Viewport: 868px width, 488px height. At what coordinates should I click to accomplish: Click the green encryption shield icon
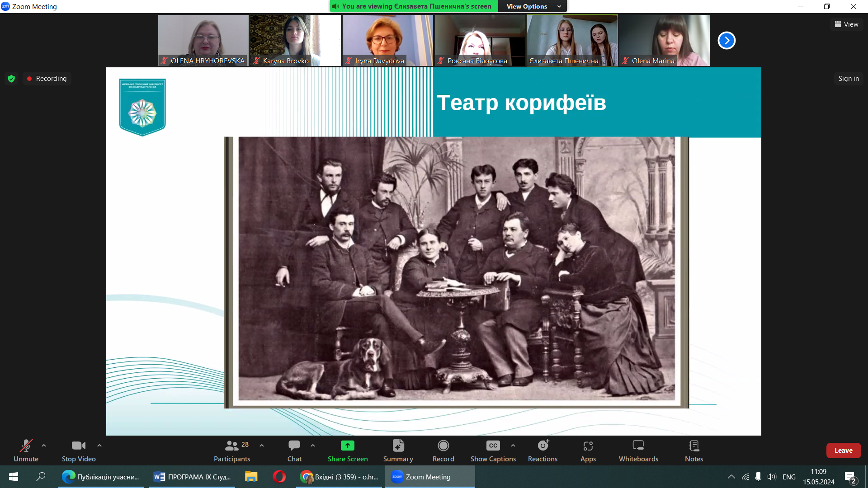[x=11, y=79]
